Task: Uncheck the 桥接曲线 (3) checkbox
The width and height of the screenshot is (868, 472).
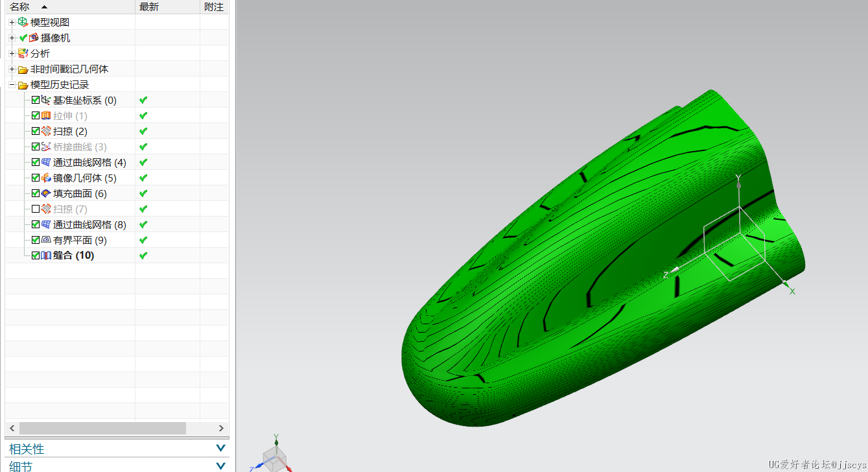Action: [x=36, y=147]
